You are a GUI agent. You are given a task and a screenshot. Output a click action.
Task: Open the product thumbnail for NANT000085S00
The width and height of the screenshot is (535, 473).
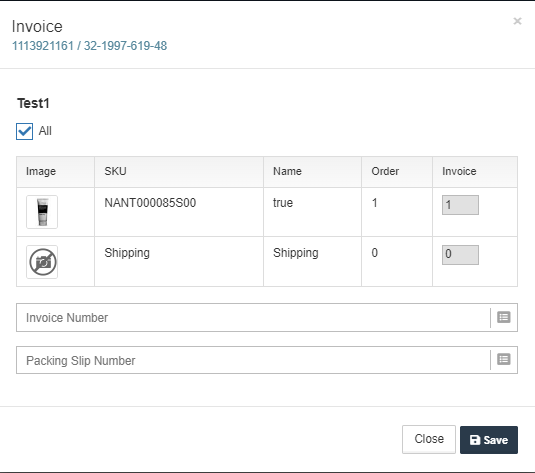point(42,212)
